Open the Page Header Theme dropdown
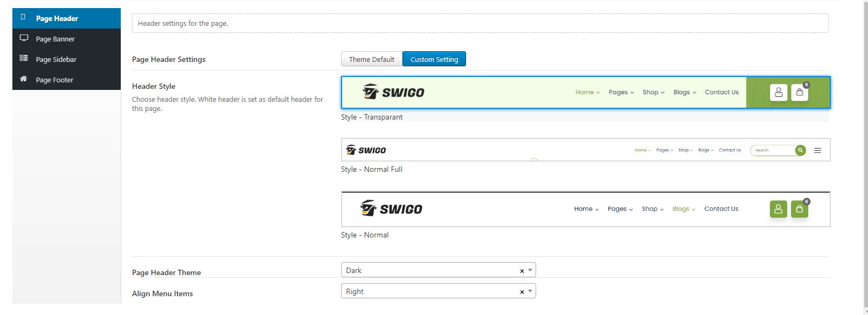Screen dimensions: 868x315 click(x=438, y=270)
